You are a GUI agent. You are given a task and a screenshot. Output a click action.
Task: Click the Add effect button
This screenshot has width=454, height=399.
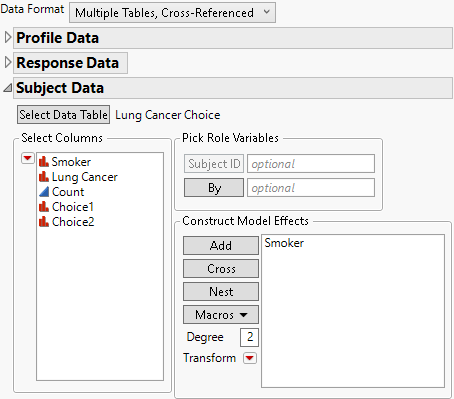pos(221,246)
